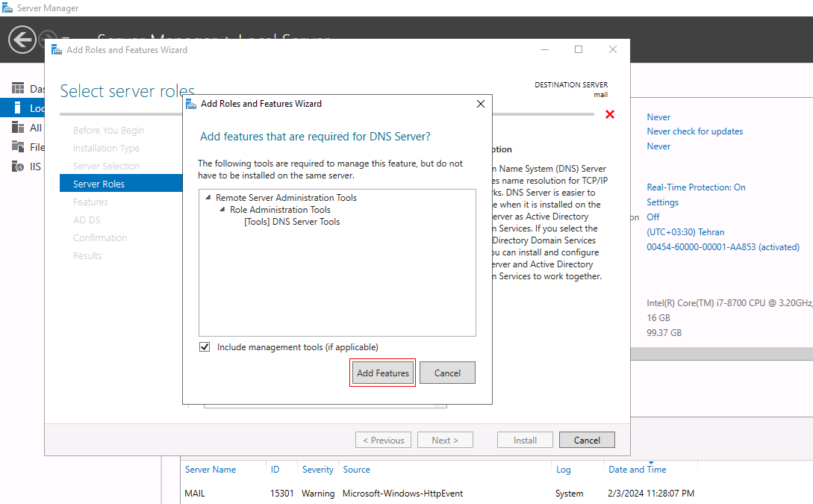The image size is (813, 504).
Task: Open the Dashboard icon in Server Manager sidebar
Action: [x=18, y=89]
